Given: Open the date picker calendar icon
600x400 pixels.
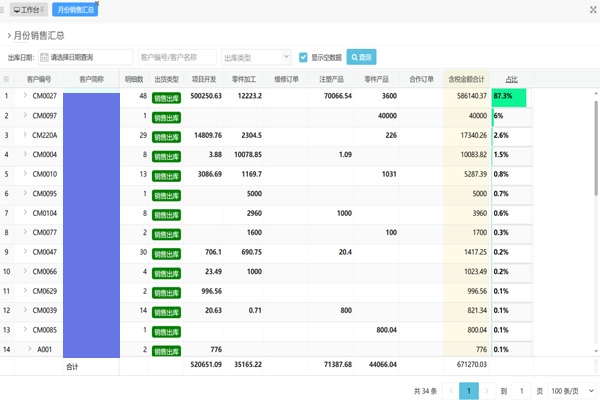Looking at the screenshot, I should pyautogui.click(x=44, y=57).
